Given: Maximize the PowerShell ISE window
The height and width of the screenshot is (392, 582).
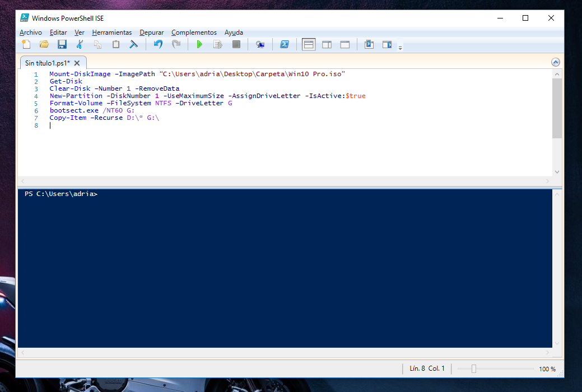Looking at the screenshot, I should pyautogui.click(x=525, y=18).
